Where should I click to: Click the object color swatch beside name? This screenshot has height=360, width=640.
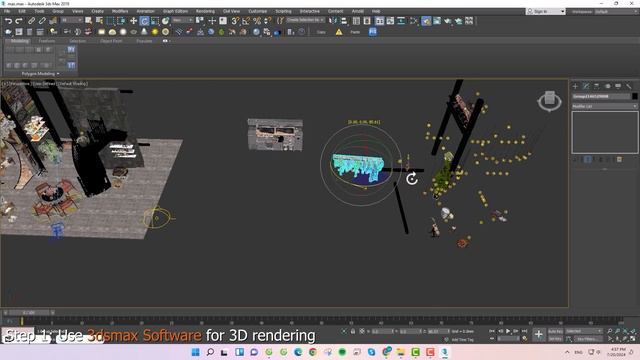tap(634, 96)
